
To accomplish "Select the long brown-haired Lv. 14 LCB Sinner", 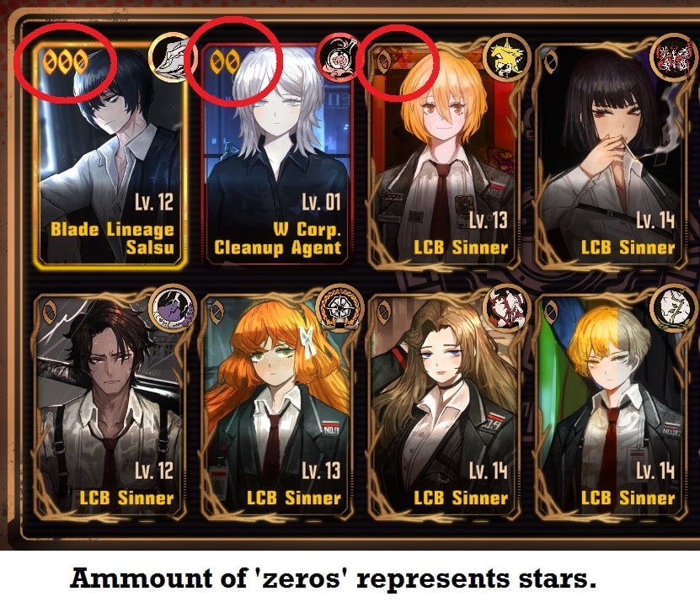I will point(443,406).
